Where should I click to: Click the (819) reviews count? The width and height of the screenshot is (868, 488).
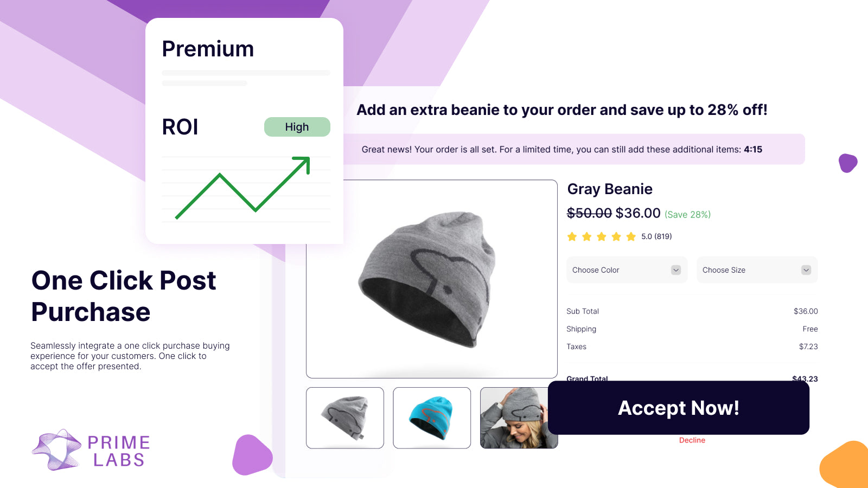[x=663, y=236]
